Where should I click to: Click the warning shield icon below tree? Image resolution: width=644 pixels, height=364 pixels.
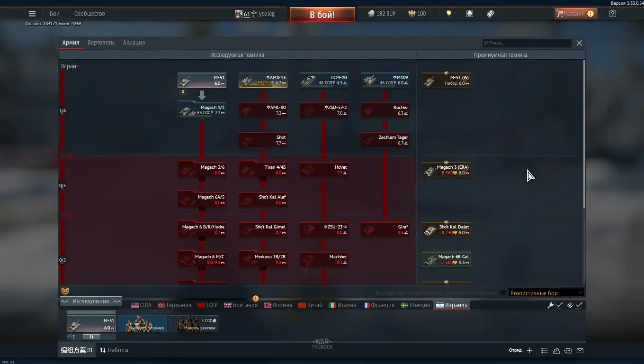tap(65, 291)
